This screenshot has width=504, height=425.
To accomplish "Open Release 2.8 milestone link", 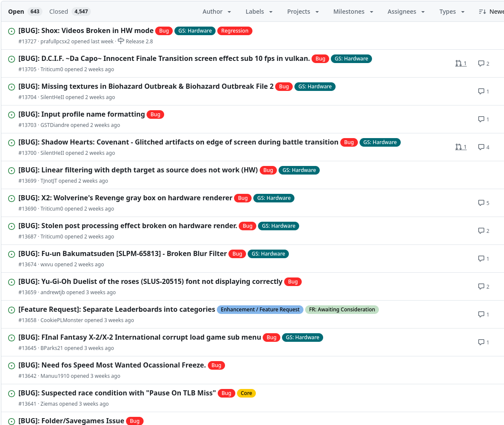I will tap(135, 41).
